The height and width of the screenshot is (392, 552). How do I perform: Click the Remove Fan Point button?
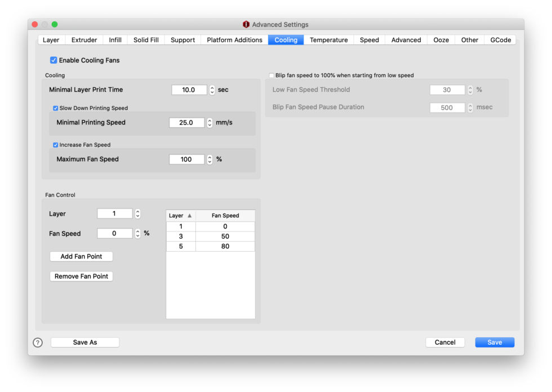(82, 277)
